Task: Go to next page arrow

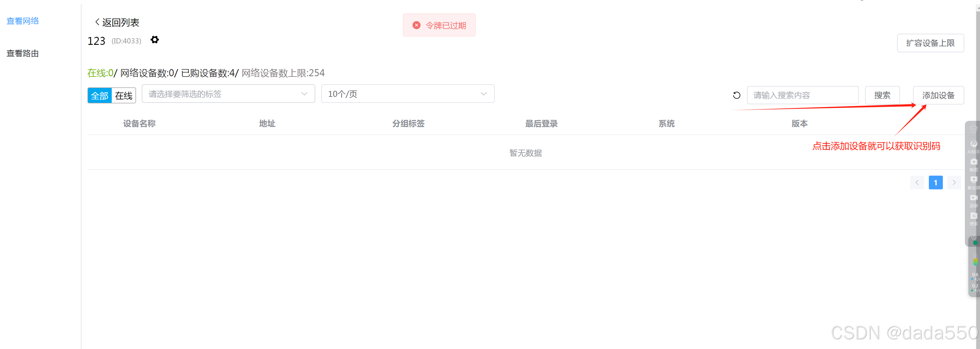Action: tap(954, 183)
